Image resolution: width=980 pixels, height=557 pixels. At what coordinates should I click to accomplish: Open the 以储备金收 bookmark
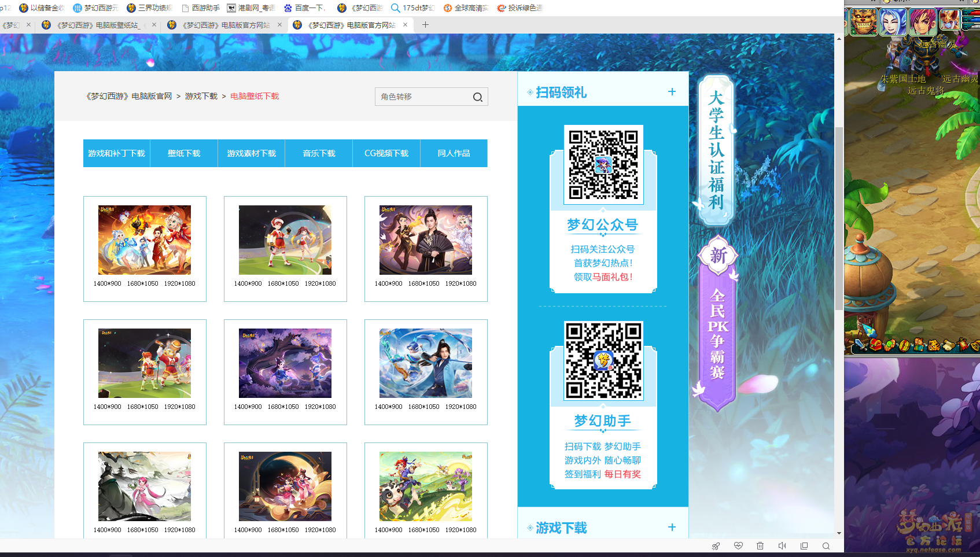42,8
